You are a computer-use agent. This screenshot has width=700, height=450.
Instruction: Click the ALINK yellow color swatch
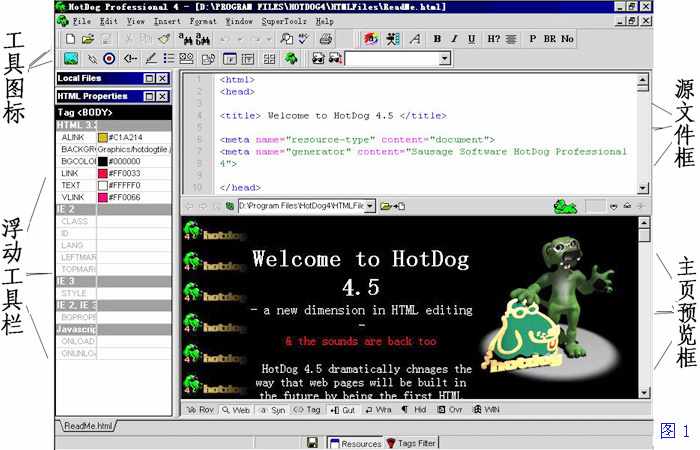pos(102,137)
